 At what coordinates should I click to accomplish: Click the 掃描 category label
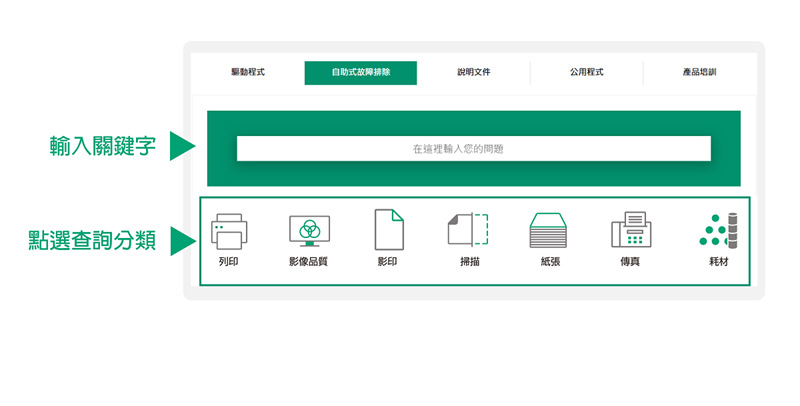click(468, 262)
